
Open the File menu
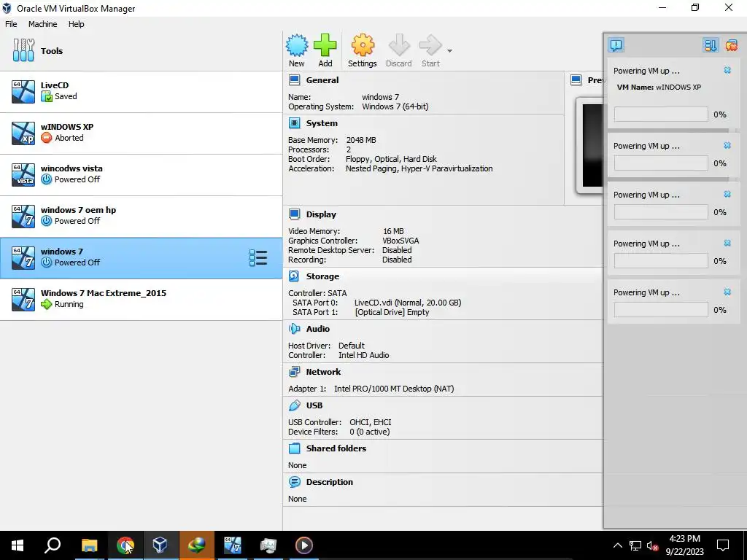coord(11,24)
